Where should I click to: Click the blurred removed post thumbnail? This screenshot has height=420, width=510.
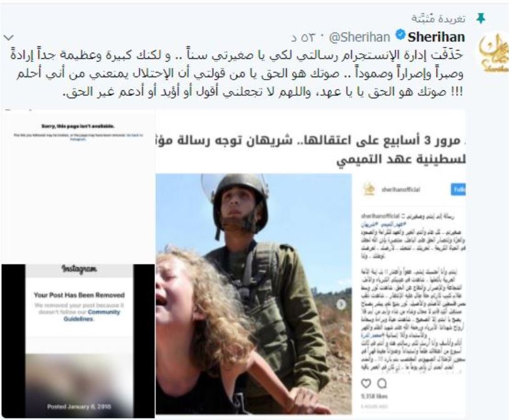click(79, 386)
